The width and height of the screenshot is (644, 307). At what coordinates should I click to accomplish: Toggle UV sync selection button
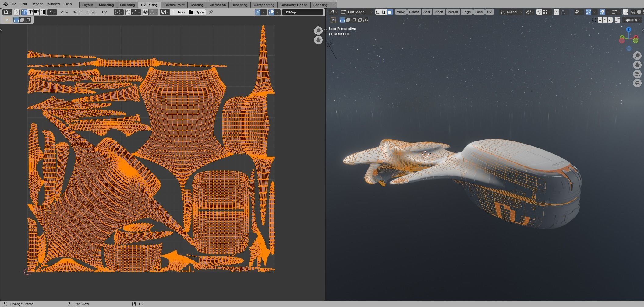[x=17, y=12]
